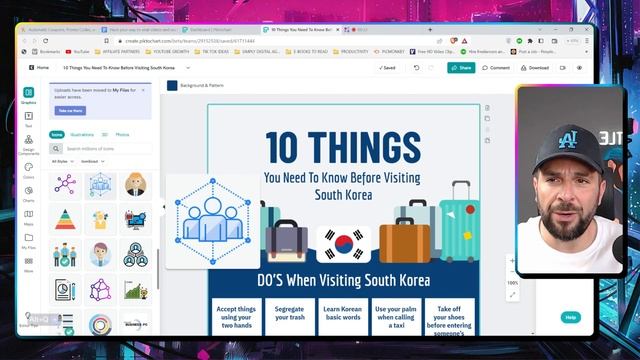640x360 pixels.
Task: Switch to the Illustrations tab
Action: click(x=82, y=135)
